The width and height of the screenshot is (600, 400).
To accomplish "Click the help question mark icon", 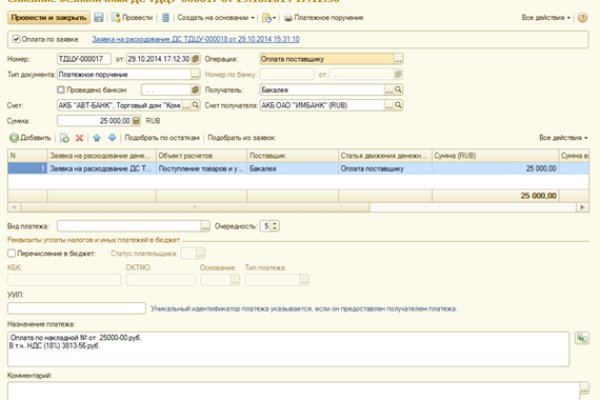I will [x=583, y=18].
